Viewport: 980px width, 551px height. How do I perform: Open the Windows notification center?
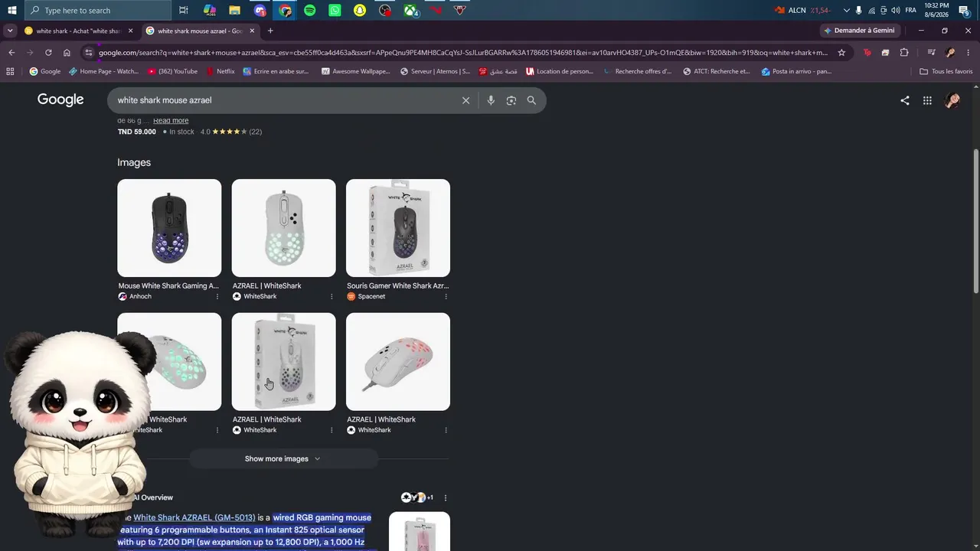tap(965, 10)
